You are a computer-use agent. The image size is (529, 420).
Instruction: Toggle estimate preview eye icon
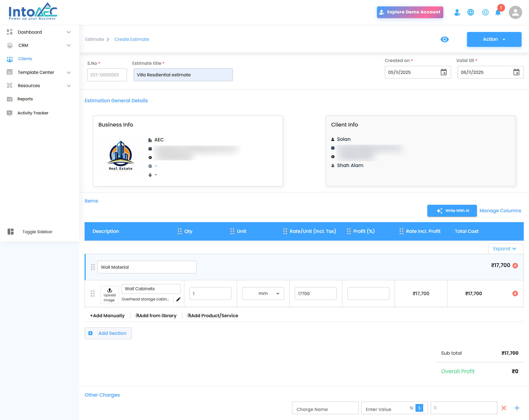444,39
